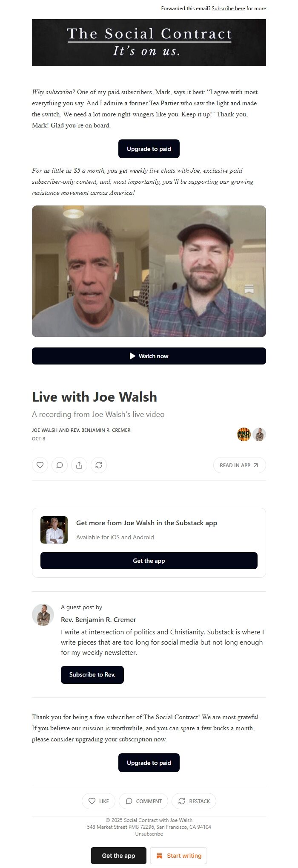Click the wide Get the app button
The width and height of the screenshot is (298, 868).
(149, 561)
